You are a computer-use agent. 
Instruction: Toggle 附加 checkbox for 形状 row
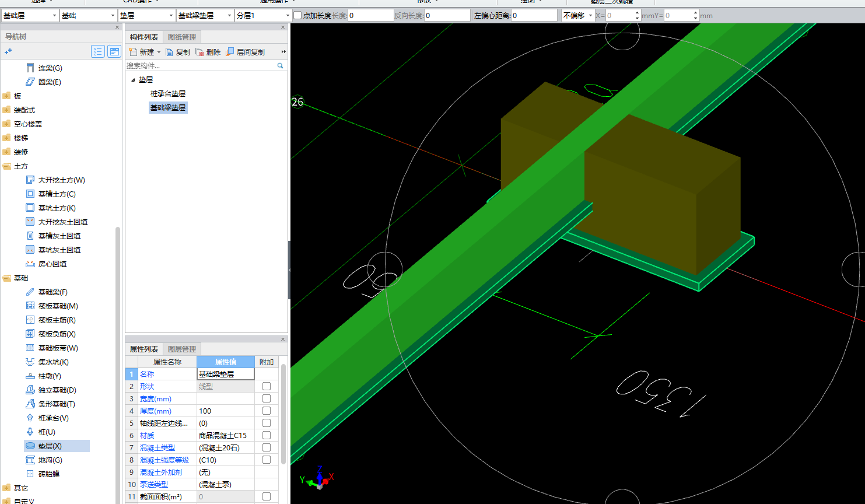tap(267, 386)
